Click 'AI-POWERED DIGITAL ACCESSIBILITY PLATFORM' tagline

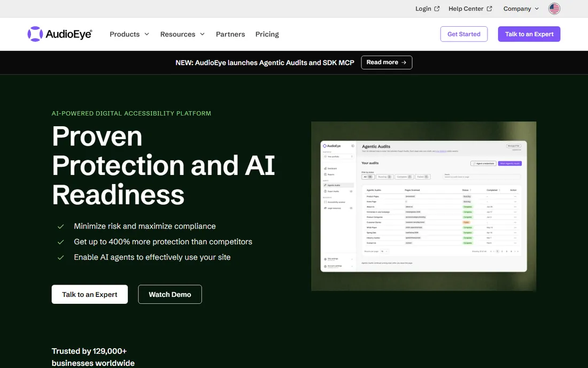tap(131, 113)
